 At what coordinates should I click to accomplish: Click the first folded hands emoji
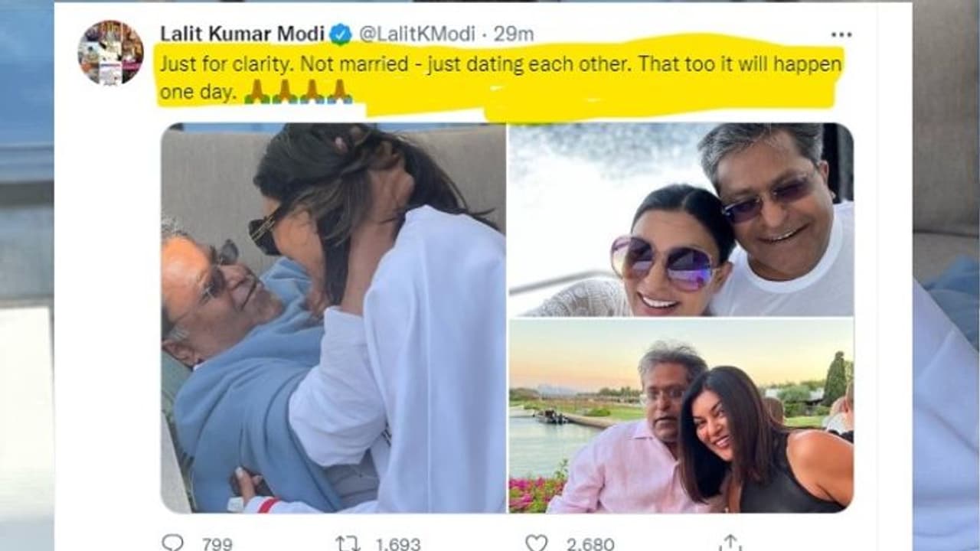tap(257, 93)
